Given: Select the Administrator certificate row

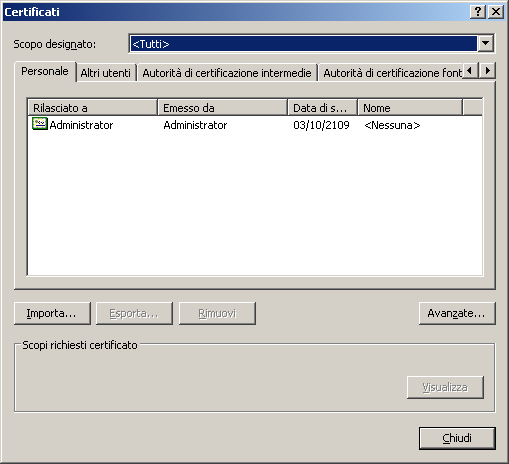Looking at the screenshot, I should tap(255, 125).
